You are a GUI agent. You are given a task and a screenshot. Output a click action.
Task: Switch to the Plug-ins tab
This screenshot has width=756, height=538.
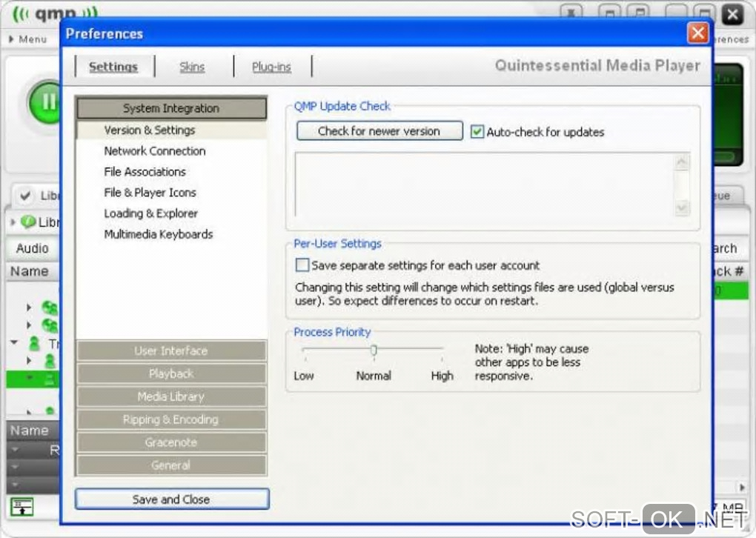point(271,67)
